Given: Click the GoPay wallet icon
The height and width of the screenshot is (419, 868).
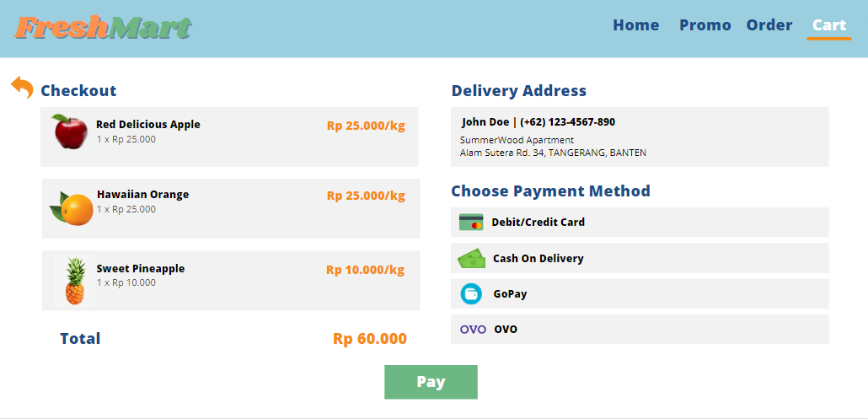Looking at the screenshot, I should [471, 294].
